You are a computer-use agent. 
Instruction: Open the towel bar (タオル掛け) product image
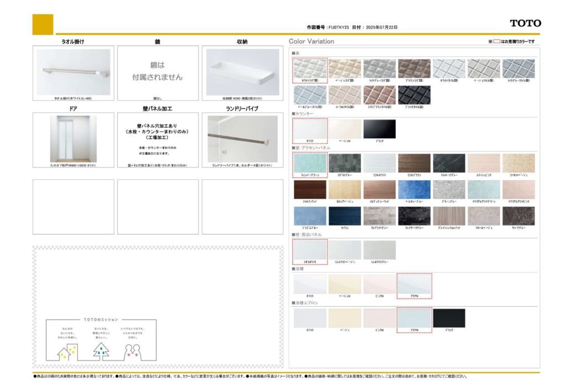pyautogui.click(x=73, y=72)
